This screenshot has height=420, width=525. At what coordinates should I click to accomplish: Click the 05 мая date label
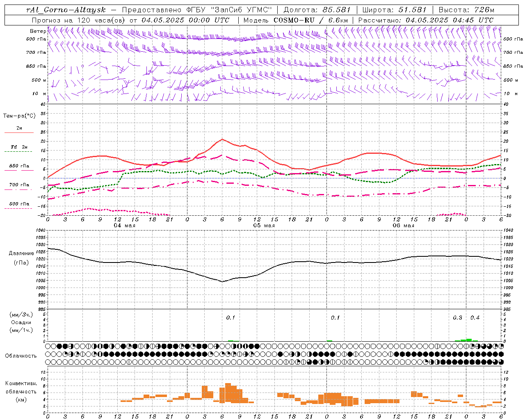(x=264, y=226)
